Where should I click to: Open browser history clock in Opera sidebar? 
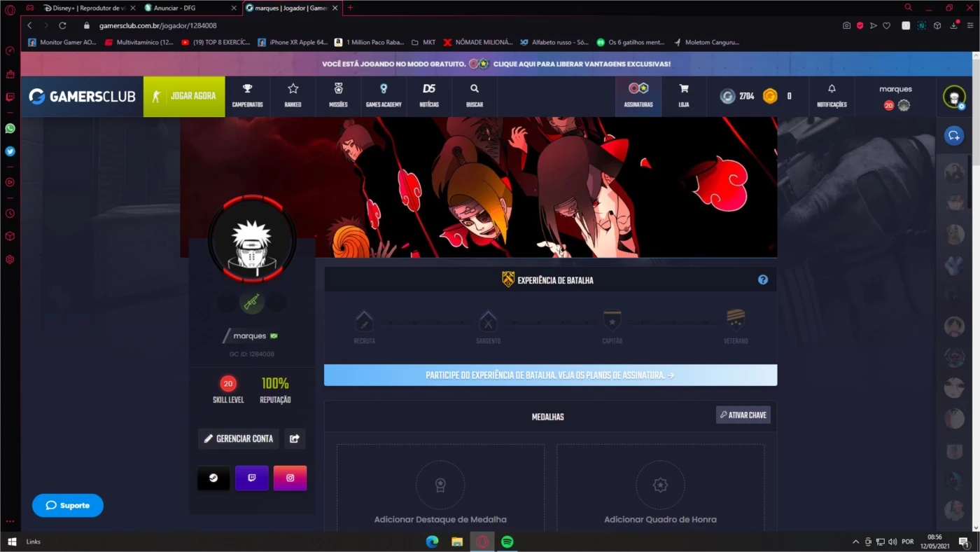coord(10,213)
